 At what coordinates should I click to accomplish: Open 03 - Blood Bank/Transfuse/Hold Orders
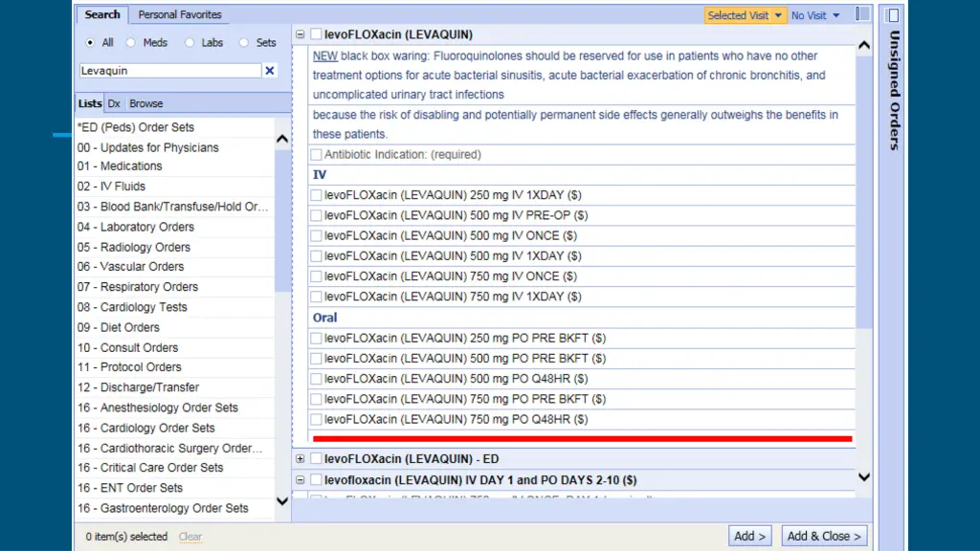[x=172, y=207]
